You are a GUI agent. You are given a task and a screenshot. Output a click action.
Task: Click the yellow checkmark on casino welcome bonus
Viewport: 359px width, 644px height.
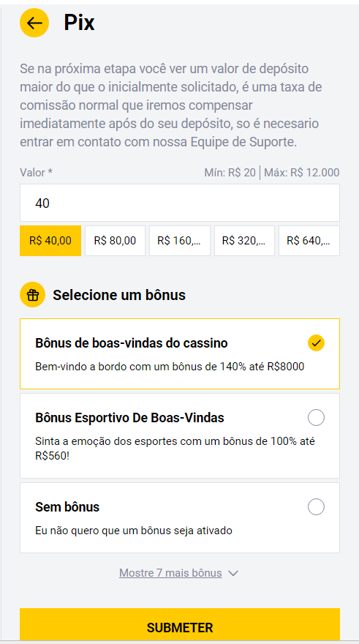coord(316,343)
